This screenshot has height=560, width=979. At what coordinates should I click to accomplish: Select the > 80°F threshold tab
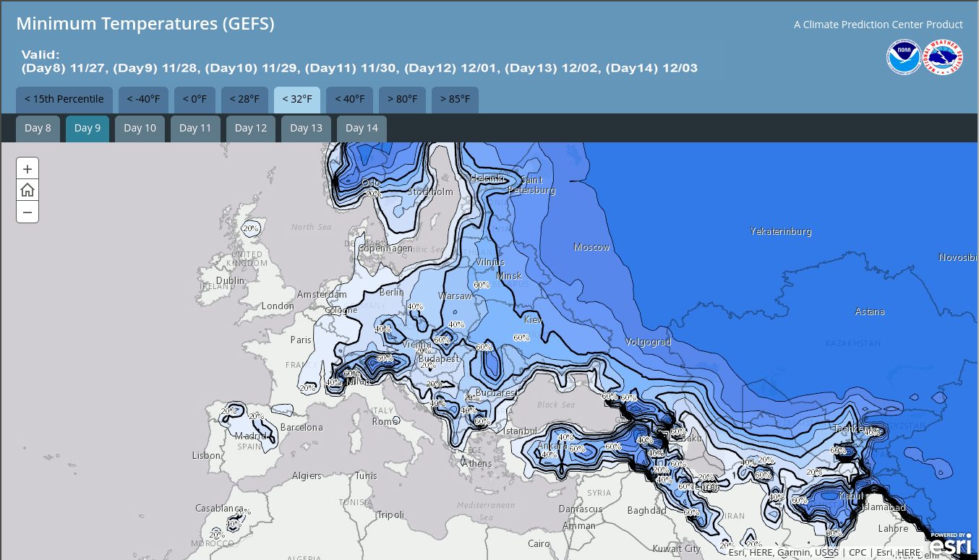[402, 100]
